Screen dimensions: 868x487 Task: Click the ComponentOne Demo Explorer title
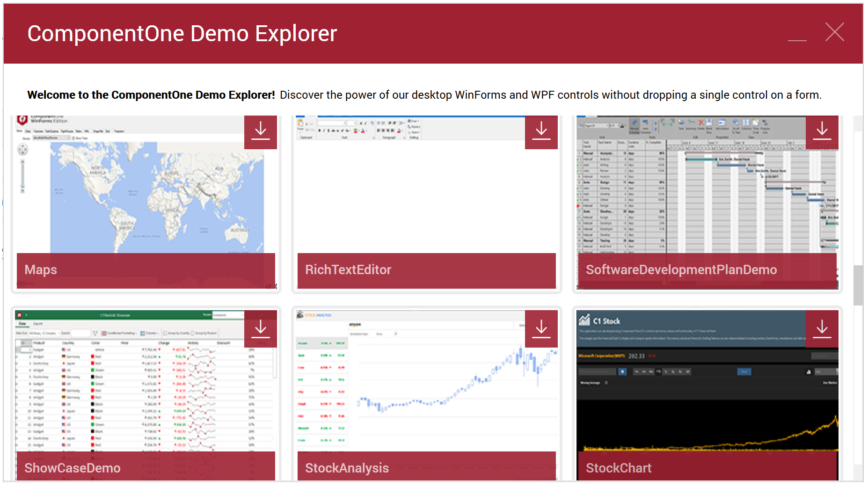pyautogui.click(x=182, y=34)
